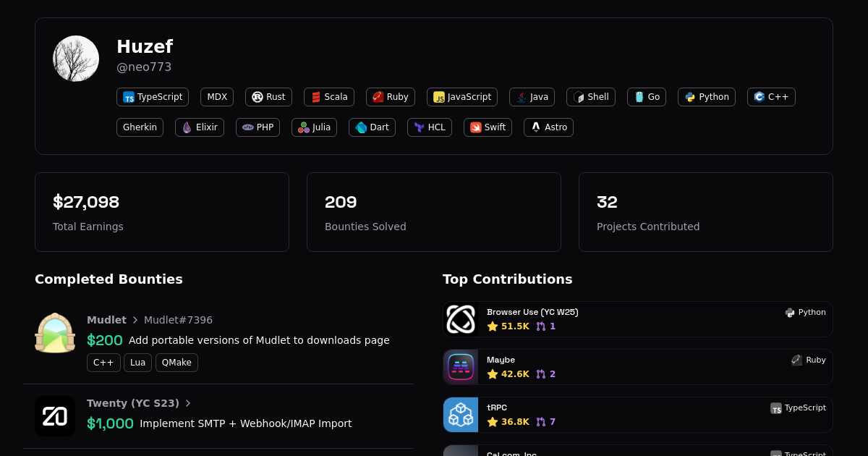Click the Total Earnings stat card

(x=162, y=212)
